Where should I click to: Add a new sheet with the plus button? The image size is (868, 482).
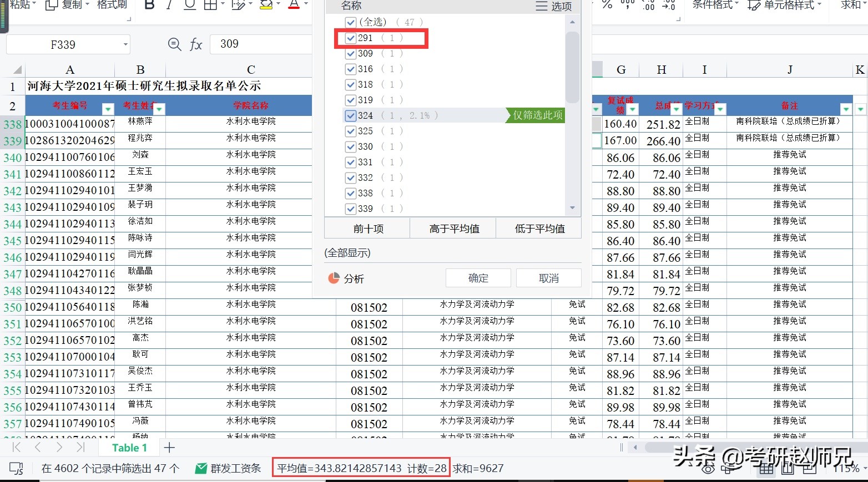coord(169,447)
